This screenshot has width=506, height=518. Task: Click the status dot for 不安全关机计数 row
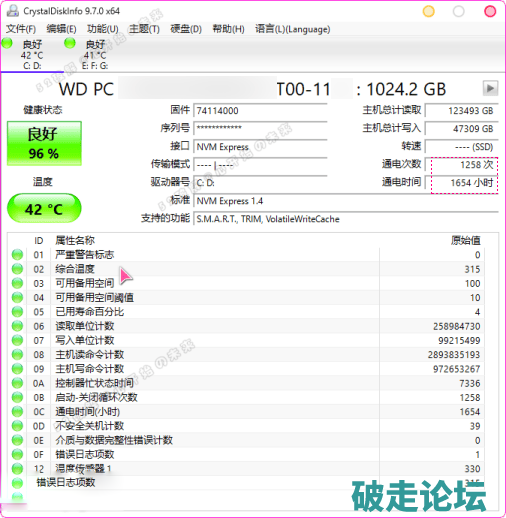point(17,426)
